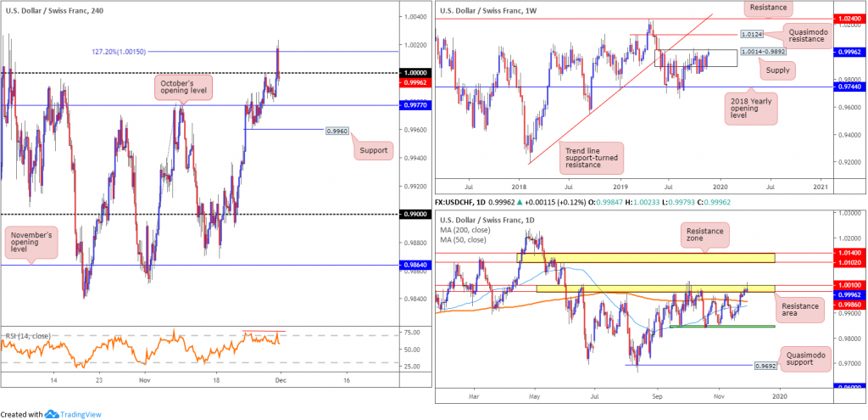The height and width of the screenshot is (420, 868).
Task: Select the Quasimodo resistance callout on weekly chart
Action: (807, 38)
